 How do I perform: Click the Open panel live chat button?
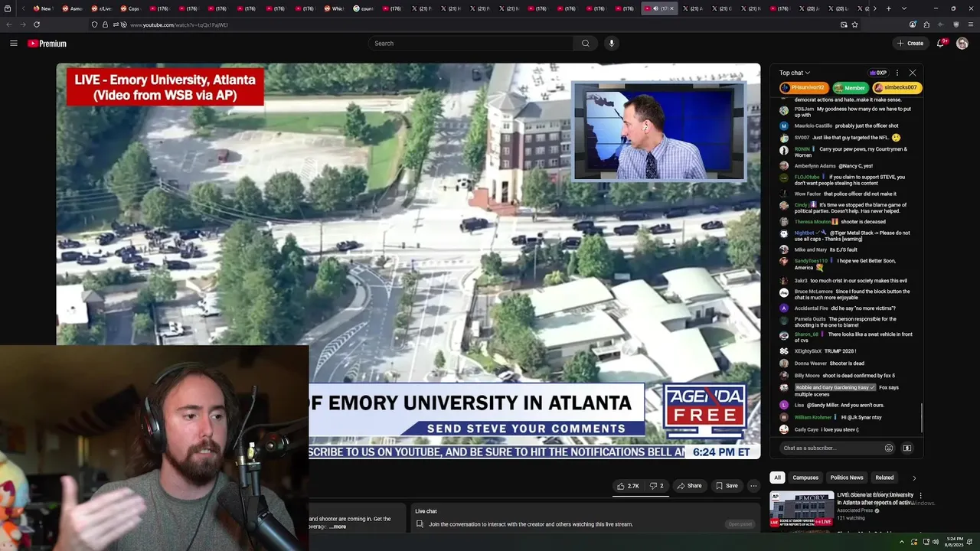point(740,524)
